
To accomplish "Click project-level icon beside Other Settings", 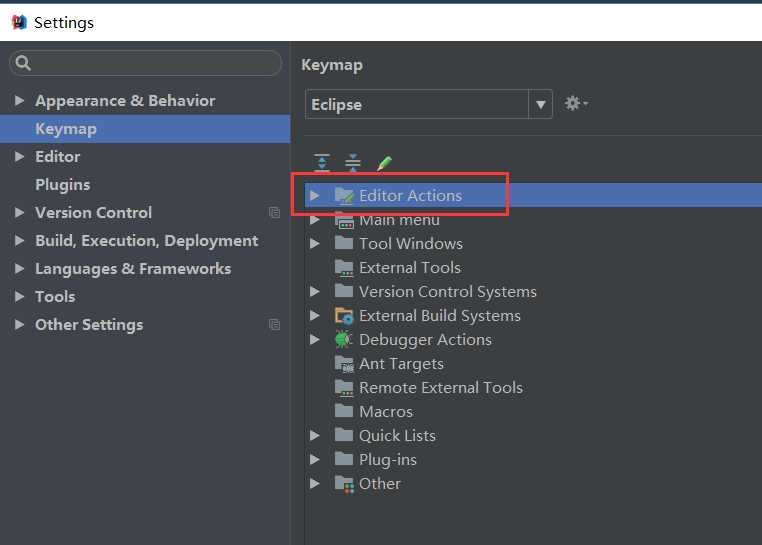I will [275, 324].
